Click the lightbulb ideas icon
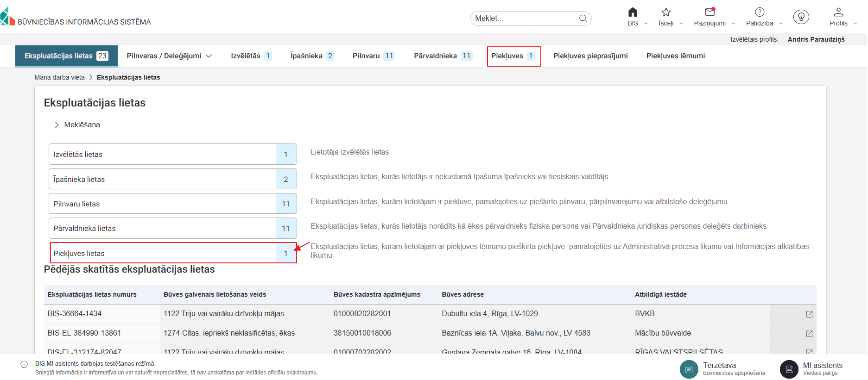 point(801,17)
